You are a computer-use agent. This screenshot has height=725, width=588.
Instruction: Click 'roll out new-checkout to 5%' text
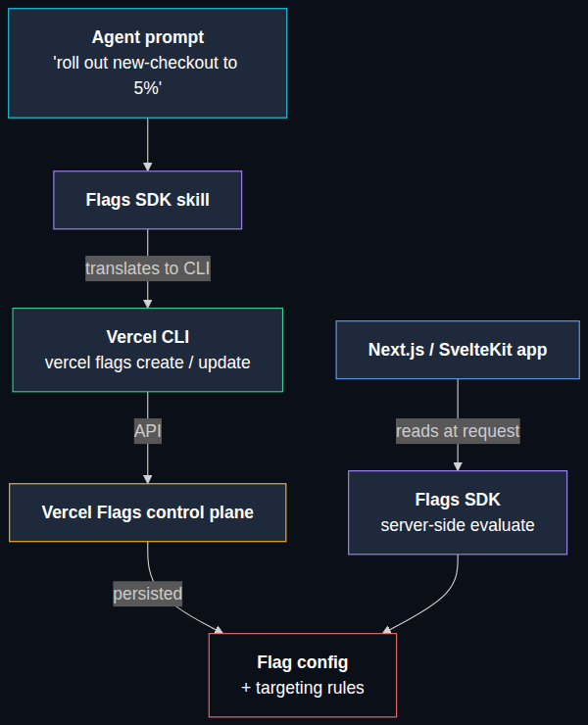click(146, 75)
